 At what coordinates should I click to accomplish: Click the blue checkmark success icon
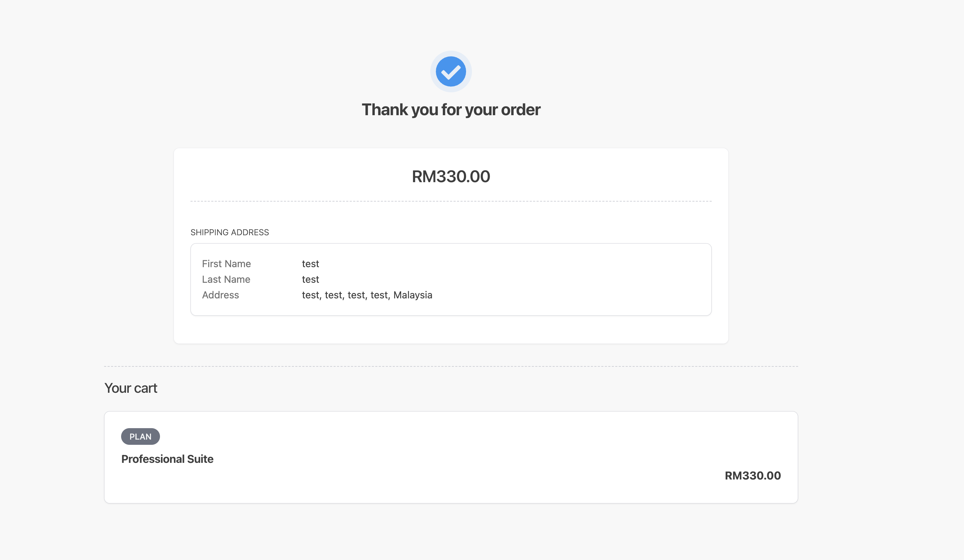pyautogui.click(x=451, y=71)
